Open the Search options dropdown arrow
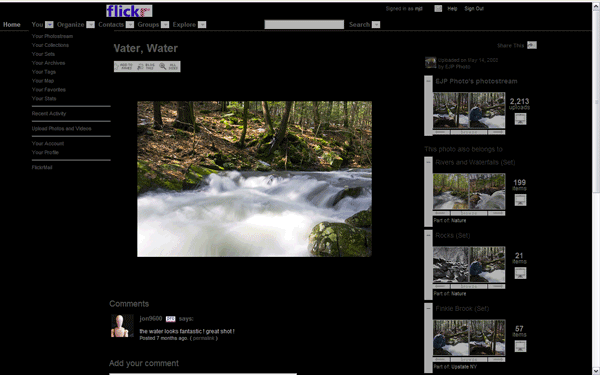This screenshot has width=600, height=375. pos(376,24)
